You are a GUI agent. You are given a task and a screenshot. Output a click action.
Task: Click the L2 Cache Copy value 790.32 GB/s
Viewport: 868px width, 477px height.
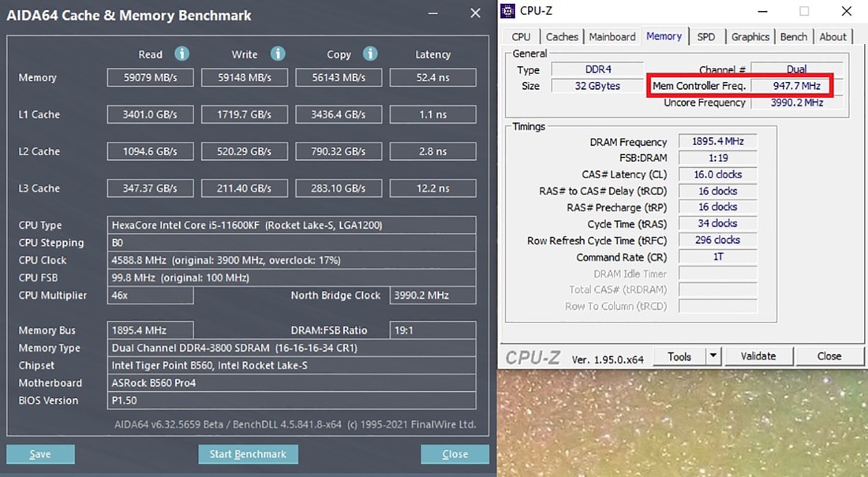(x=339, y=151)
